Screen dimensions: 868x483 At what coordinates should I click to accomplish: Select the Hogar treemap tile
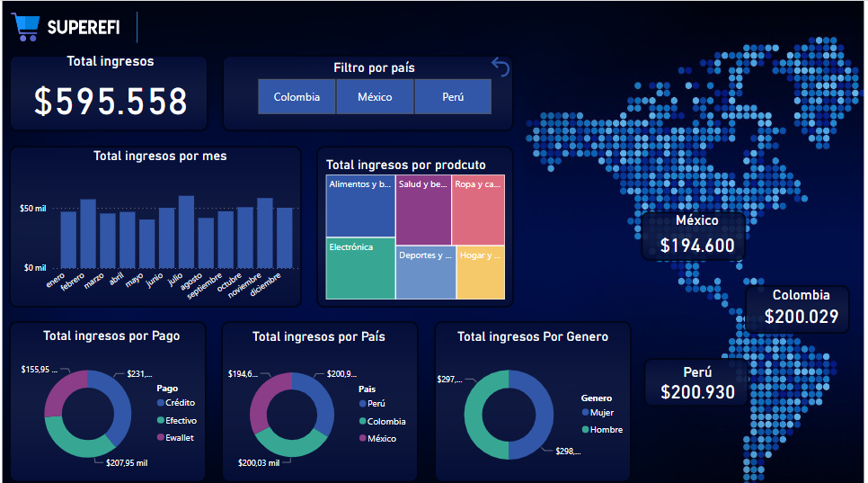point(481,273)
